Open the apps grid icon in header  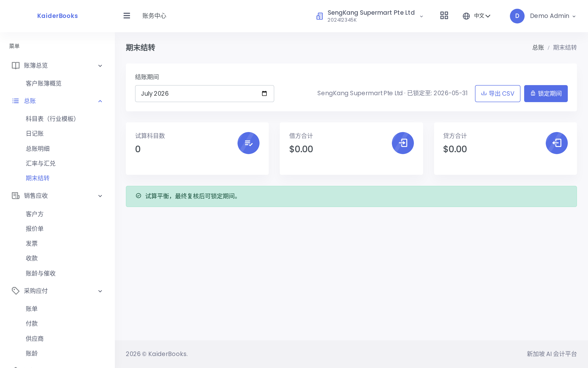coord(444,16)
